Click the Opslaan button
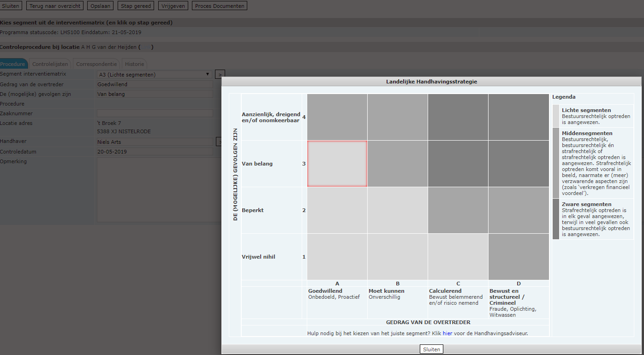 point(100,6)
